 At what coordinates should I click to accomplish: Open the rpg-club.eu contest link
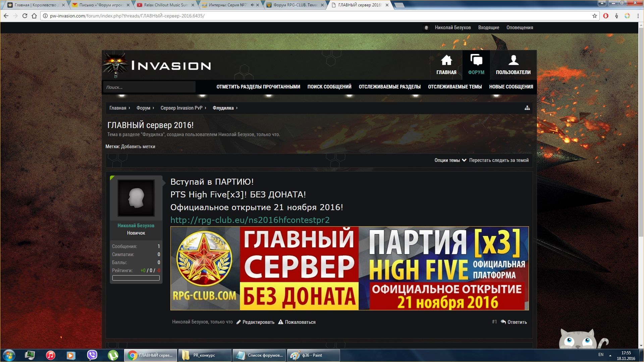click(x=250, y=220)
